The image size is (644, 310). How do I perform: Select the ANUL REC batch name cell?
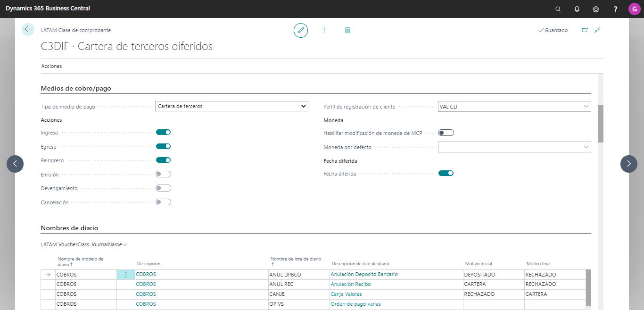point(299,284)
